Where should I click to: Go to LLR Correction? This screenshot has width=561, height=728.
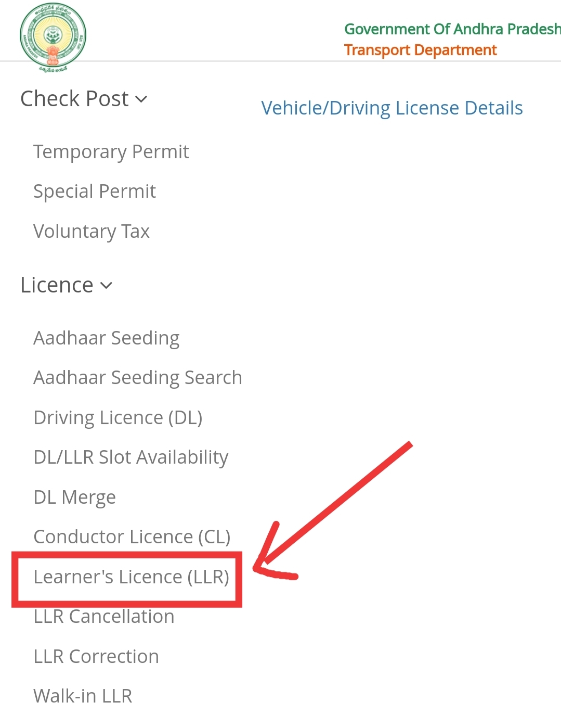tap(96, 656)
